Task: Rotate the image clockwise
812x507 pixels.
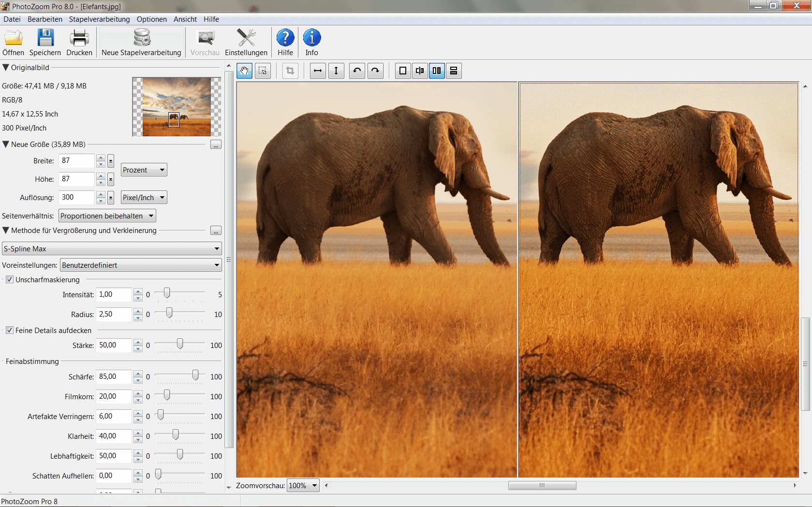Action: coord(375,71)
